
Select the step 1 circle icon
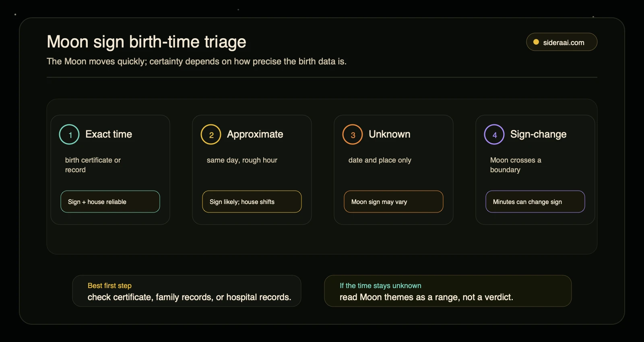pos(69,134)
